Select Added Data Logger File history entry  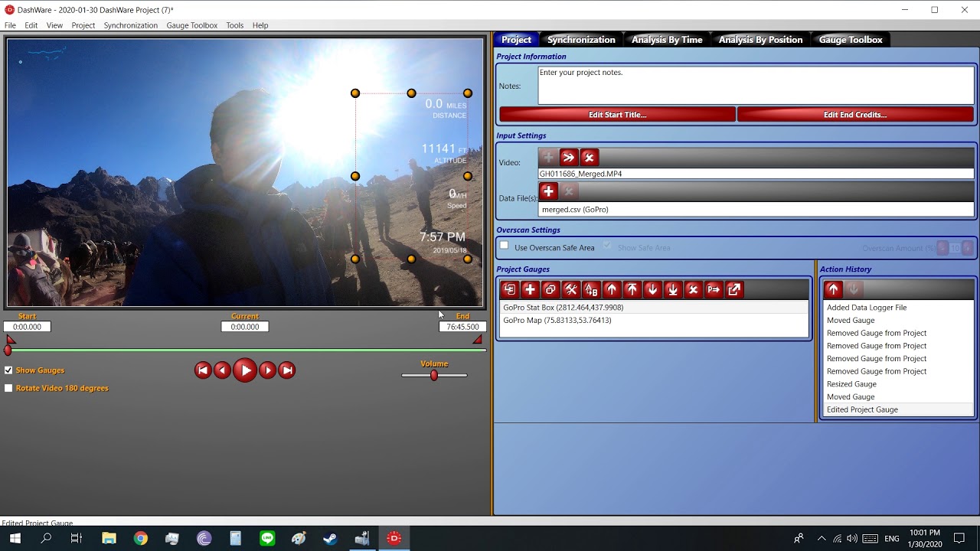(x=898, y=308)
